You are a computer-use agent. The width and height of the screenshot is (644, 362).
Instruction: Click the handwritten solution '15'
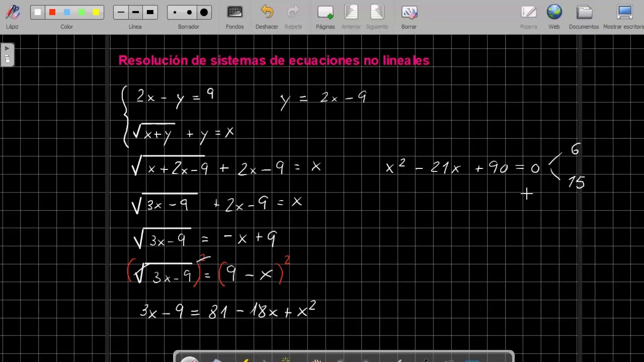[x=576, y=183]
